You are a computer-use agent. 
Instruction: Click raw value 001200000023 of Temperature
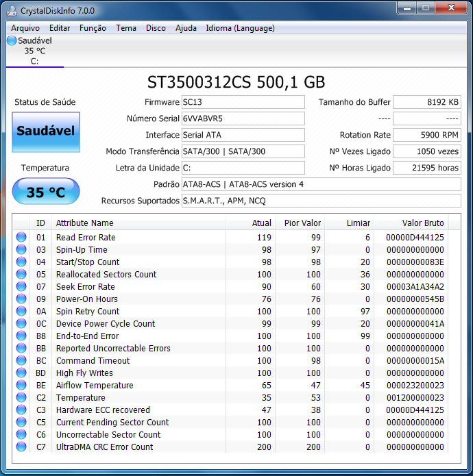point(415,398)
